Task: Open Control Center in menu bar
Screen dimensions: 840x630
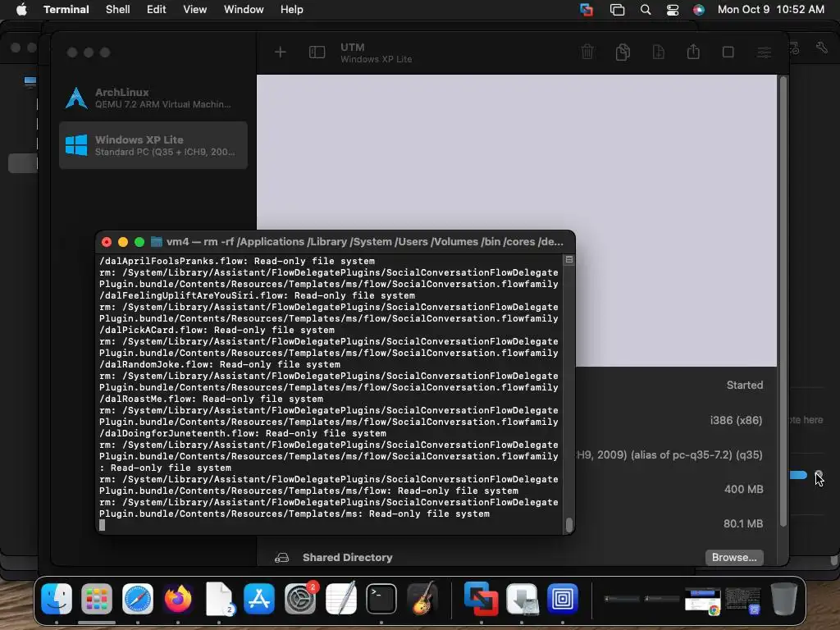Action: pos(673,10)
